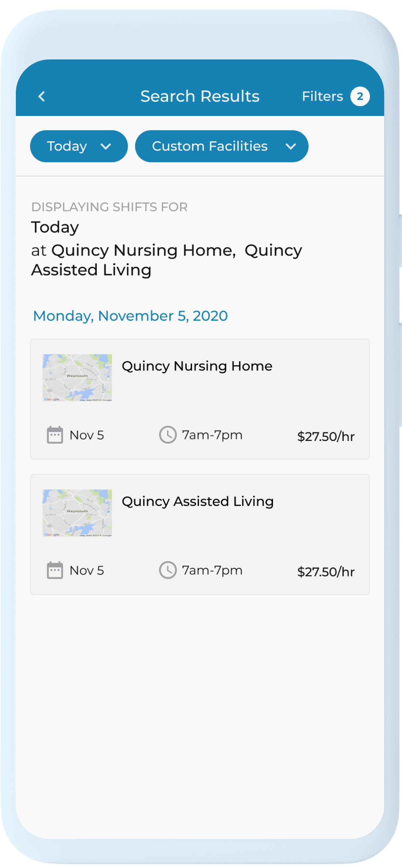Click the chevron on Custom Facilities pill
This screenshot has height=868, width=402.
coord(290,146)
